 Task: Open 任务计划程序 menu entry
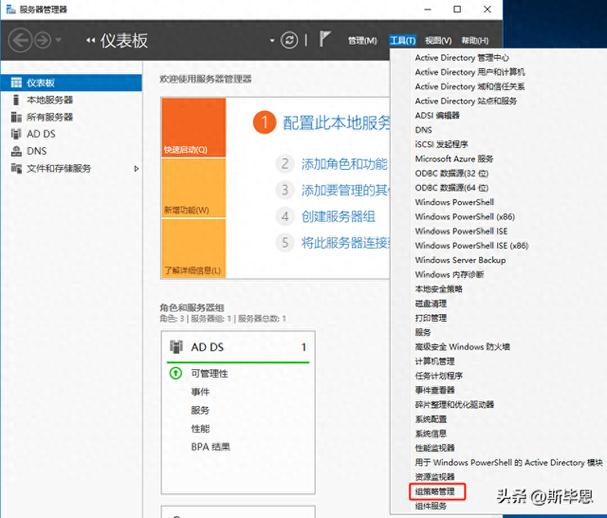coord(439,376)
